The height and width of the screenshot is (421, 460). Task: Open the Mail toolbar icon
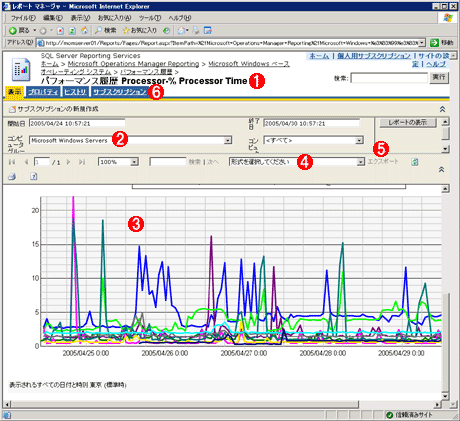pyautogui.click(x=182, y=31)
